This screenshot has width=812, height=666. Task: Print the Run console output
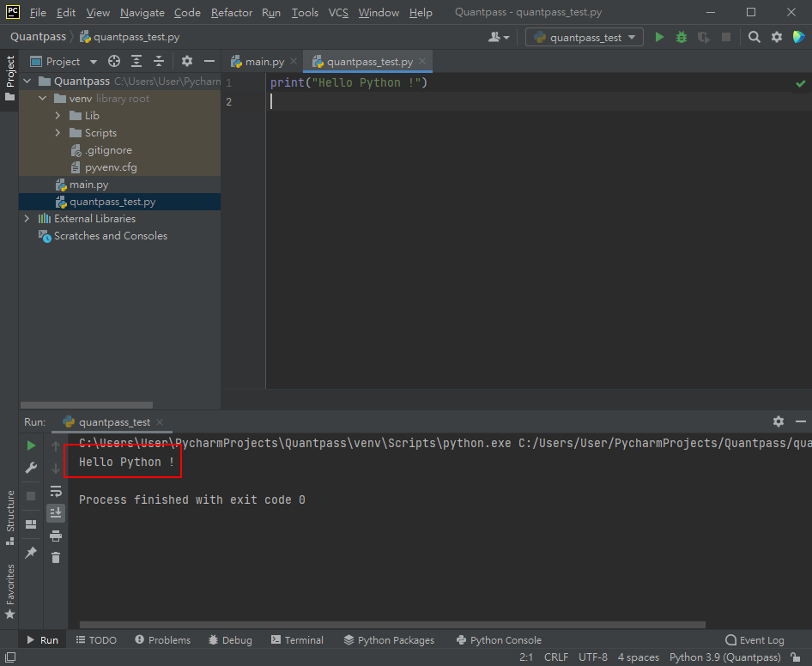click(56, 536)
